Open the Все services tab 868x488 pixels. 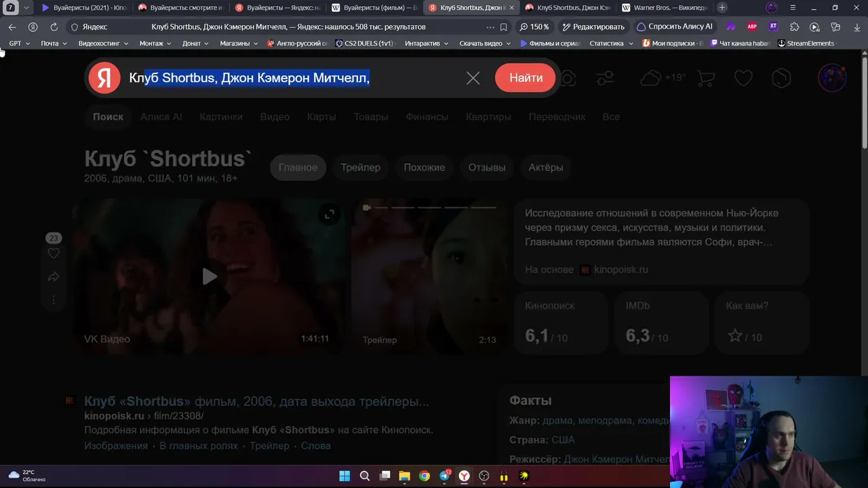pos(611,117)
